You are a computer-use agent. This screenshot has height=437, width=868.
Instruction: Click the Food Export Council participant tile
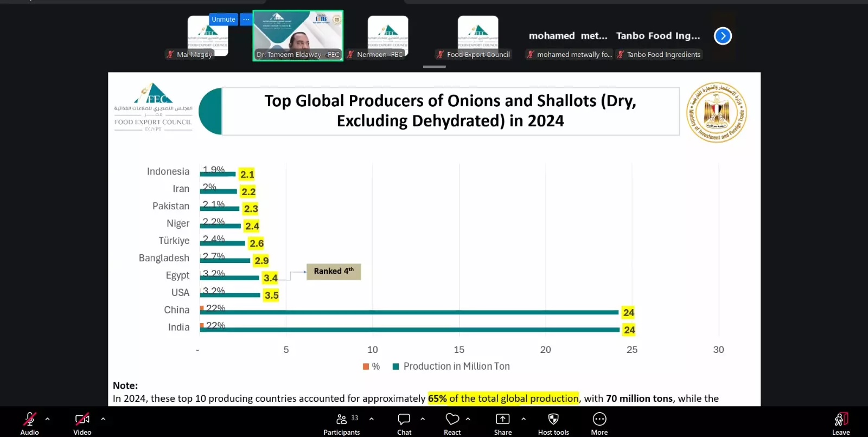[477, 36]
